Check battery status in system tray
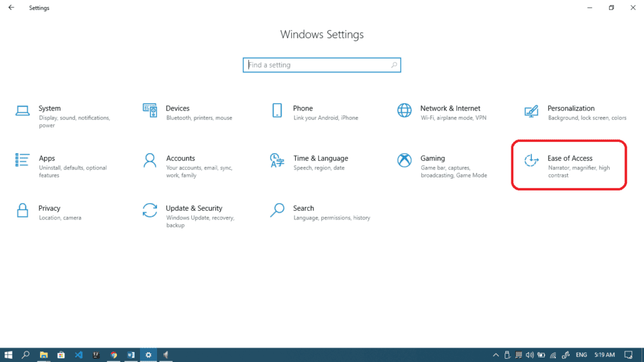 pyautogui.click(x=541, y=355)
